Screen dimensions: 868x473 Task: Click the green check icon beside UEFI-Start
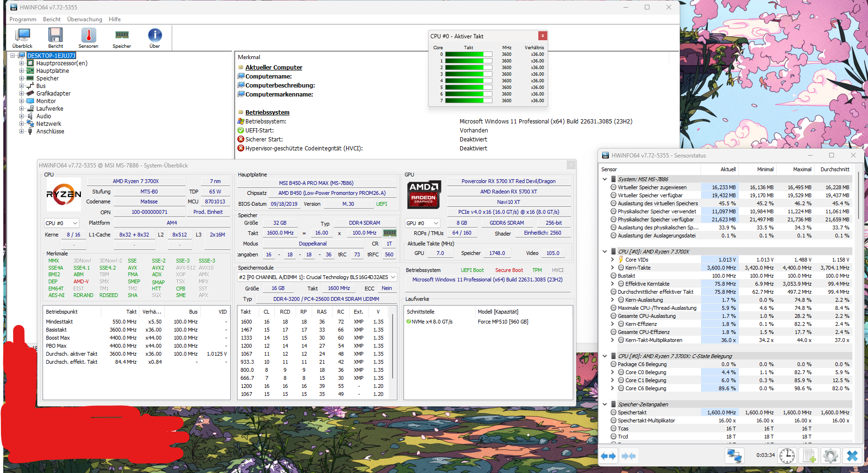[241, 130]
